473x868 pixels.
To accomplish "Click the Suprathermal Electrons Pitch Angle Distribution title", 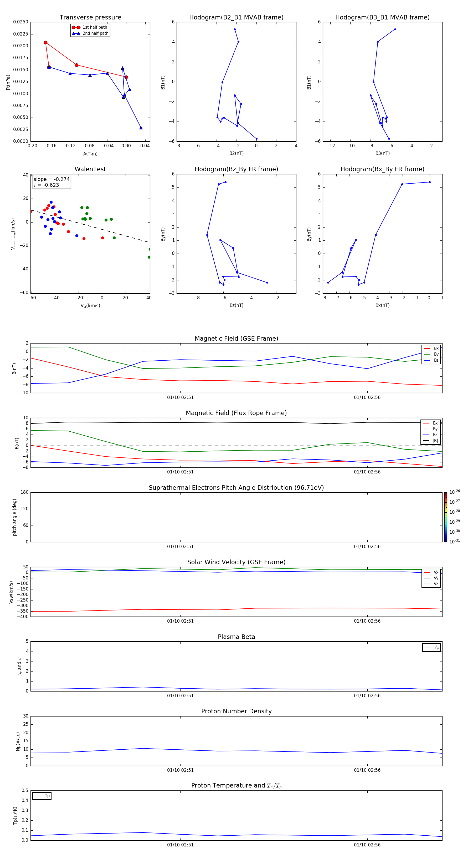I will [x=236, y=488].
